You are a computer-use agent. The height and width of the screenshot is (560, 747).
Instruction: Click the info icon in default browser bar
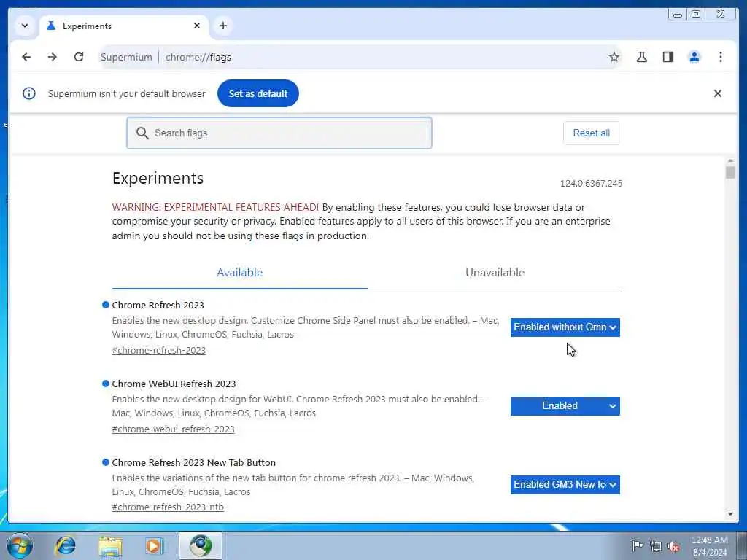pyautogui.click(x=29, y=93)
